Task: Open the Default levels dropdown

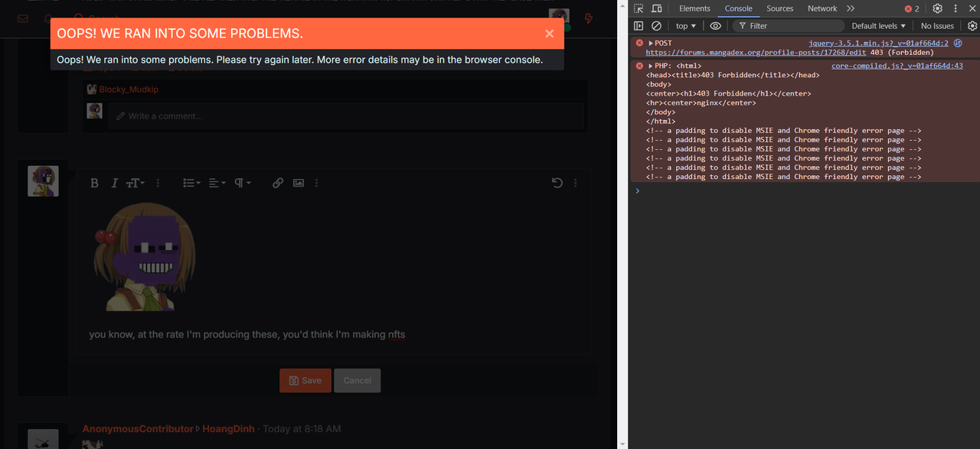Action: pos(878,26)
